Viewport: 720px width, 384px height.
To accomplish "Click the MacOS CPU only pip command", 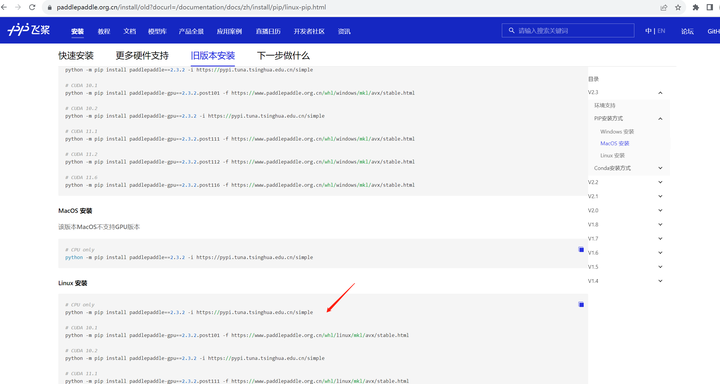I will pos(189,257).
